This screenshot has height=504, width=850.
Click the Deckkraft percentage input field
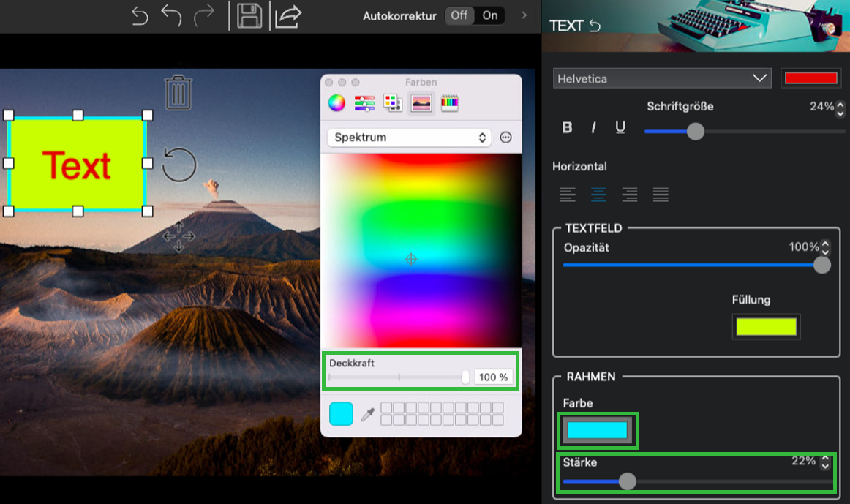(493, 377)
